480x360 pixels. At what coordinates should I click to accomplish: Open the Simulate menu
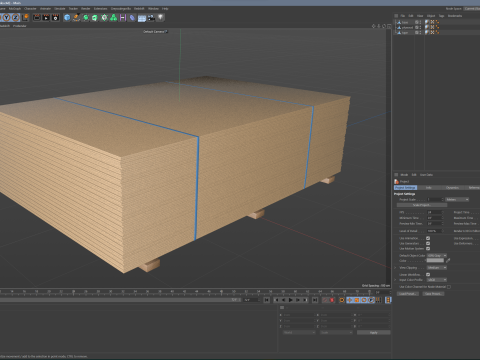pyautogui.click(x=60, y=9)
